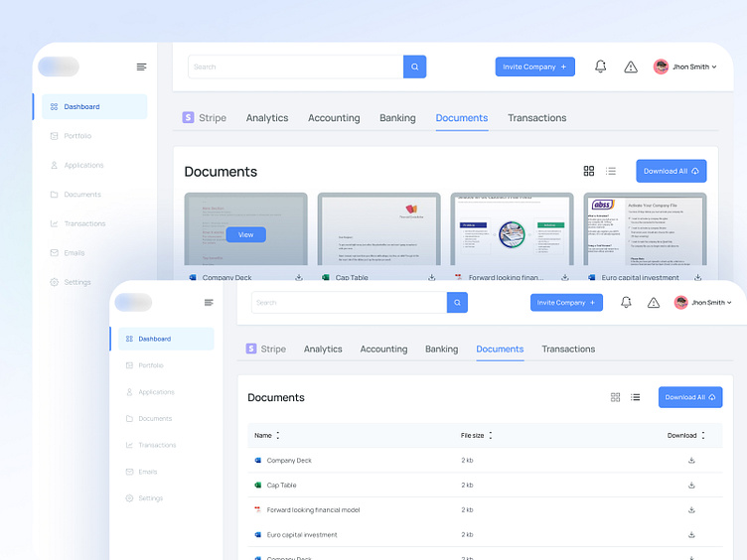Download Euro capital investment row in front list
Screen dimensions: 747x560
point(691,535)
